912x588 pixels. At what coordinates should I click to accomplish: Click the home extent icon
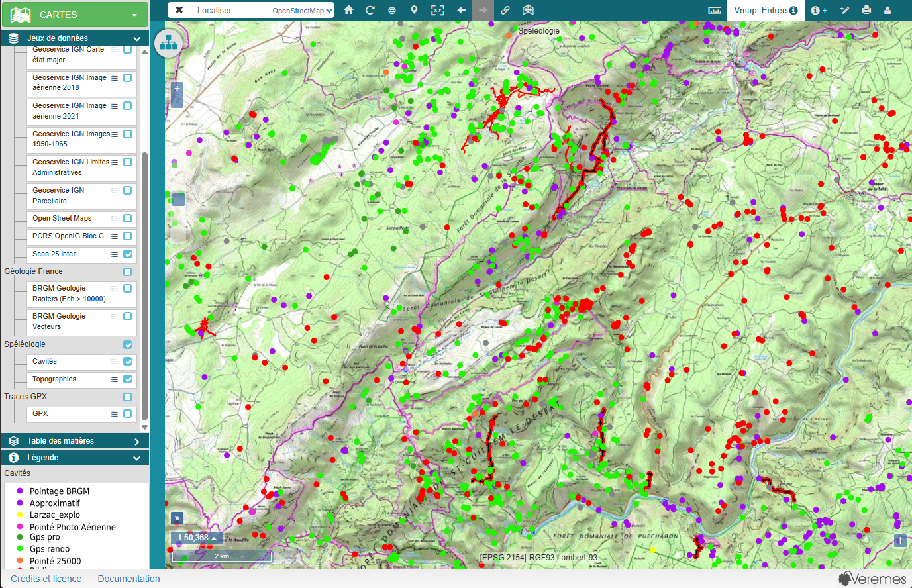pyautogui.click(x=349, y=10)
